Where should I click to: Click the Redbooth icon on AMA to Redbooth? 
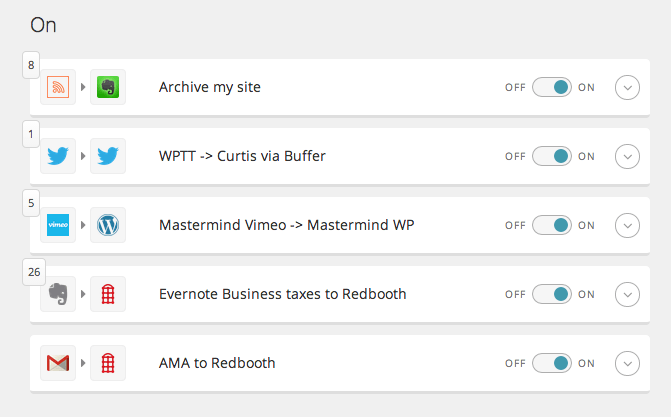click(108, 363)
